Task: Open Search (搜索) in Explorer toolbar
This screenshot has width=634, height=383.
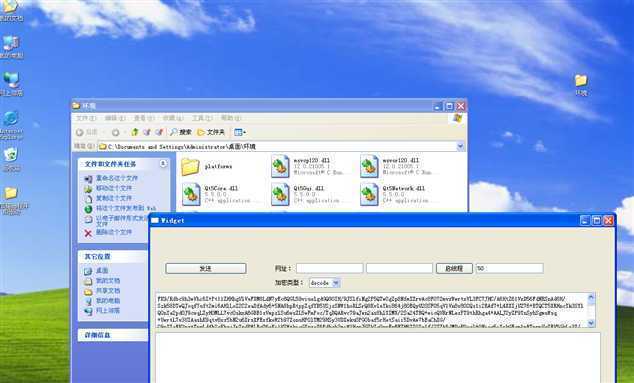Action: (181, 132)
